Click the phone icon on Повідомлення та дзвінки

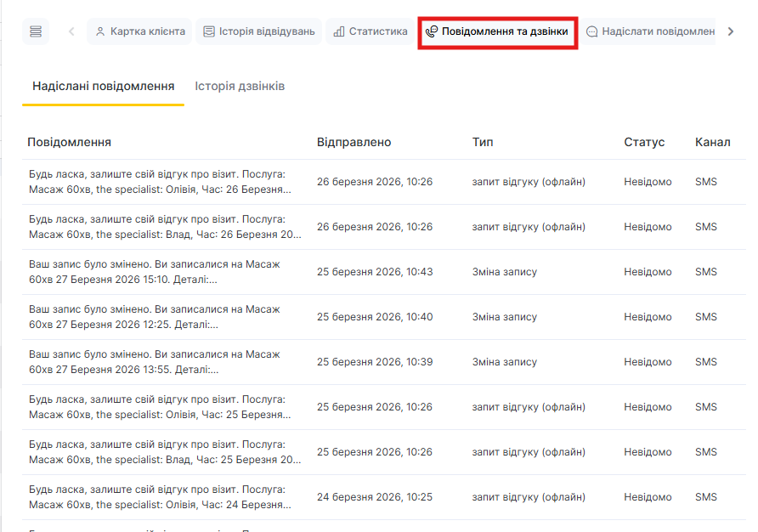[432, 31]
